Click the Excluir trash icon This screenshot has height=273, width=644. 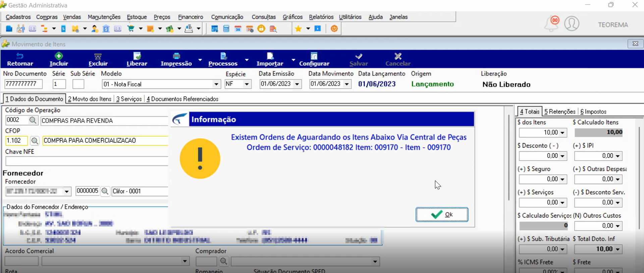pos(98,56)
